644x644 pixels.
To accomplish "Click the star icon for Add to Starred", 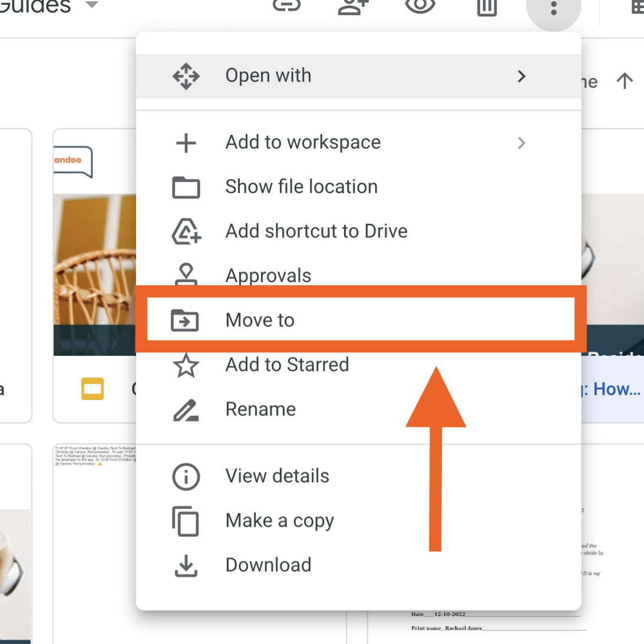I will click(186, 365).
